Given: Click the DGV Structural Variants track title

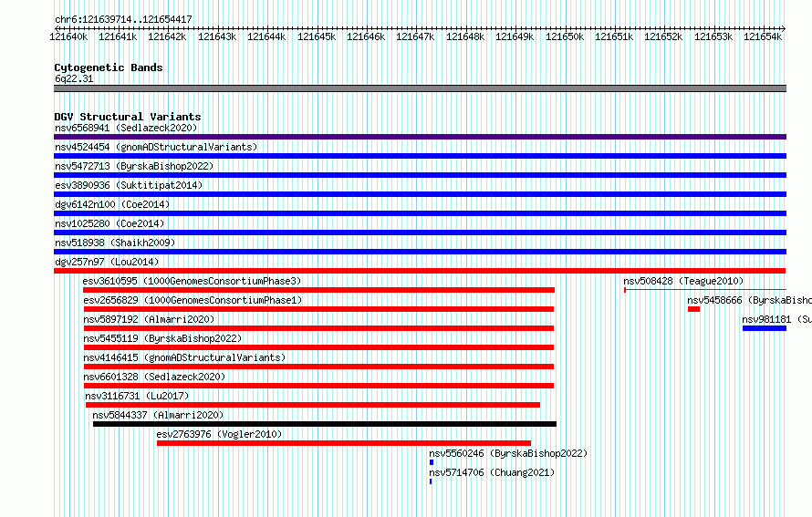Looking at the screenshot, I should (x=128, y=117).
